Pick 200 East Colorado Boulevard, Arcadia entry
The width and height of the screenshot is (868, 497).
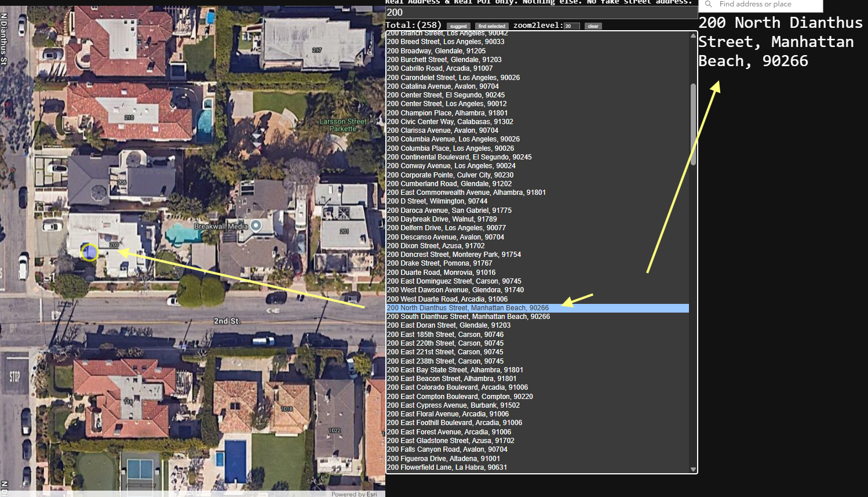457,387
